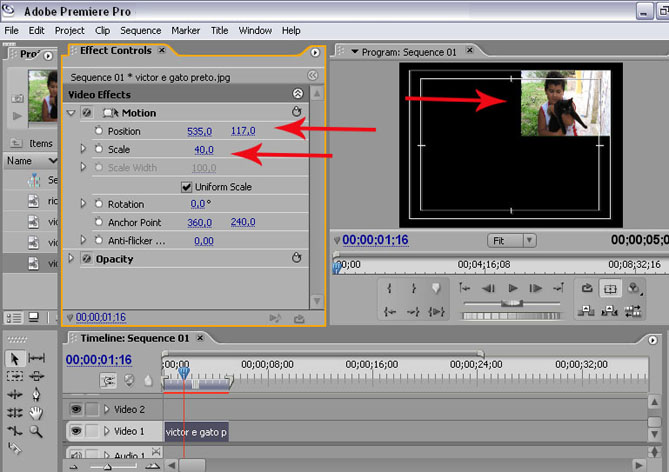669x472 pixels.
Task: Toggle Video 2 track eye icon
Action: pyautogui.click(x=75, y=409)
